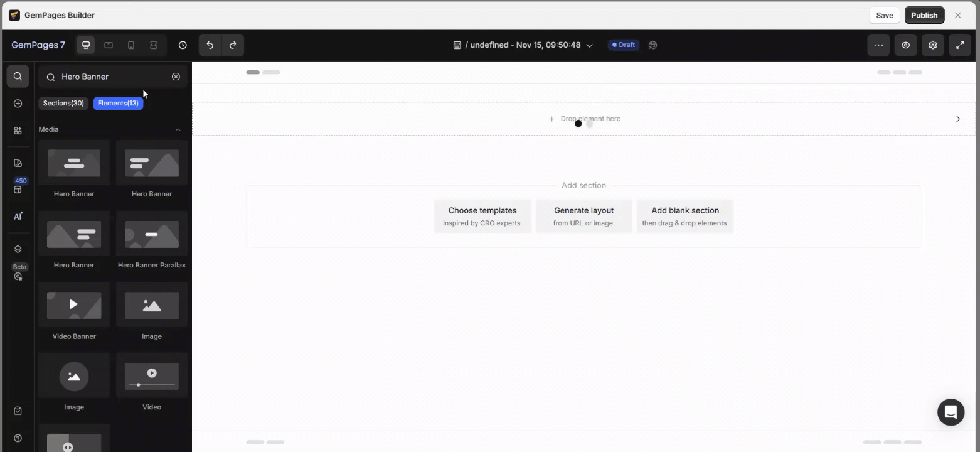Open the three-dots more options menu
Screen dimensions: 980x452
878,45
